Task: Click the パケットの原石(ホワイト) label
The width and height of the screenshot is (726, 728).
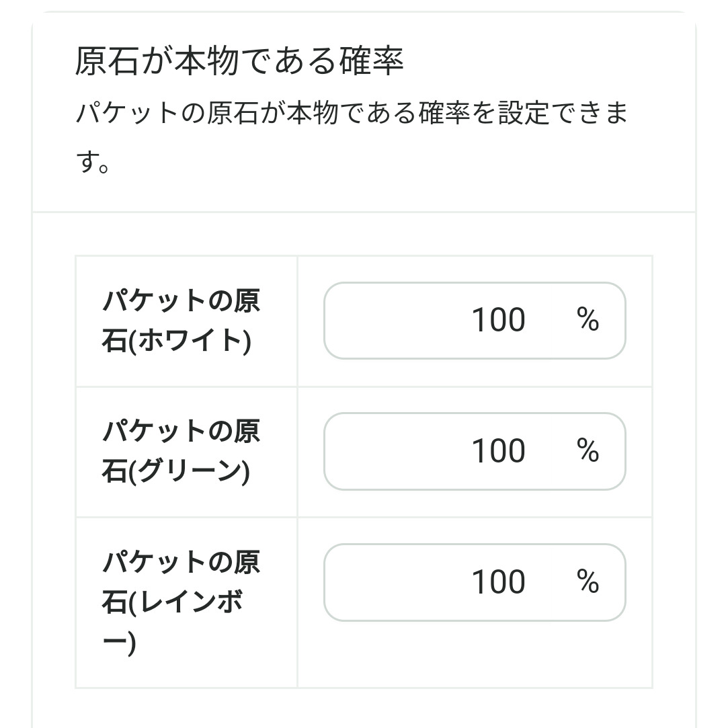Action: coord(181,321)
